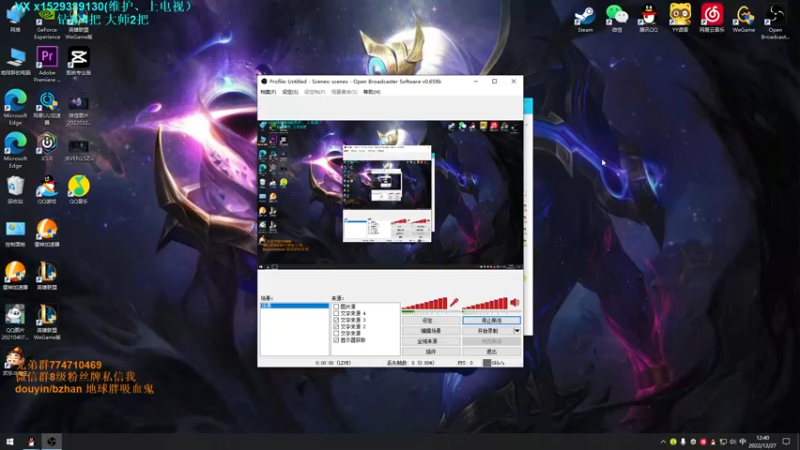This screenshot has width=800, height=450.
Task: Open the 微信图片 image file thumbnail
Action: click(x=79, y=110)
